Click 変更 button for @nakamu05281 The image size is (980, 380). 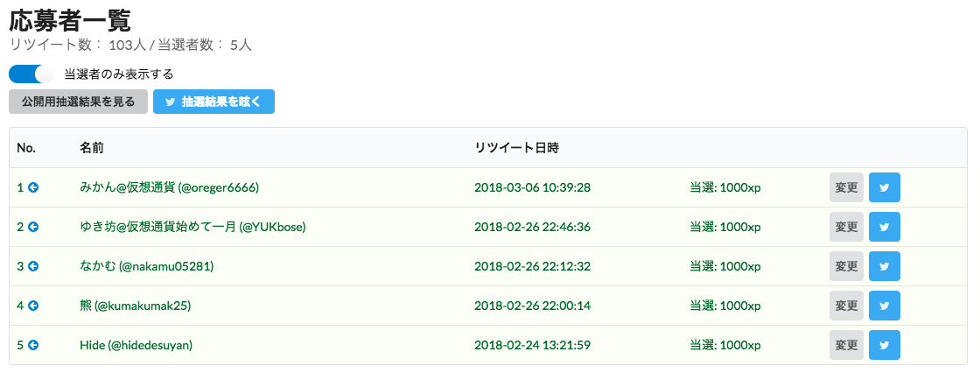click(846, 266)
